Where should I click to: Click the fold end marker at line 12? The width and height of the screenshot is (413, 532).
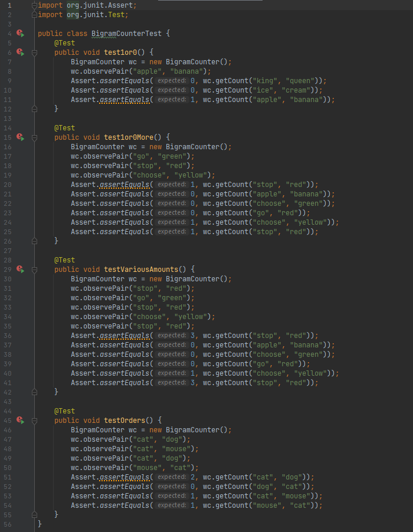[34, 109]
